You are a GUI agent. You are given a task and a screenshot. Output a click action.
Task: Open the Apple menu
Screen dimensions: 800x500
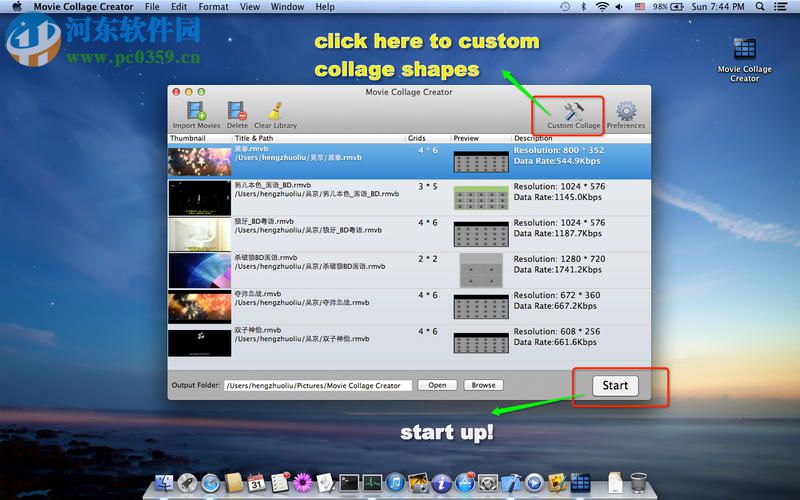pyautogui.click(x=17, y=7)
